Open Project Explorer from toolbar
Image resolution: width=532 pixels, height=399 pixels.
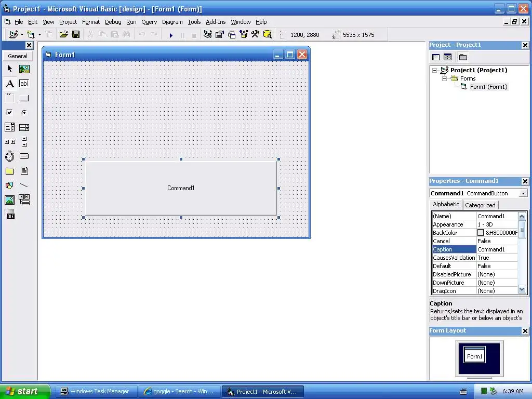tap(208, 35)
